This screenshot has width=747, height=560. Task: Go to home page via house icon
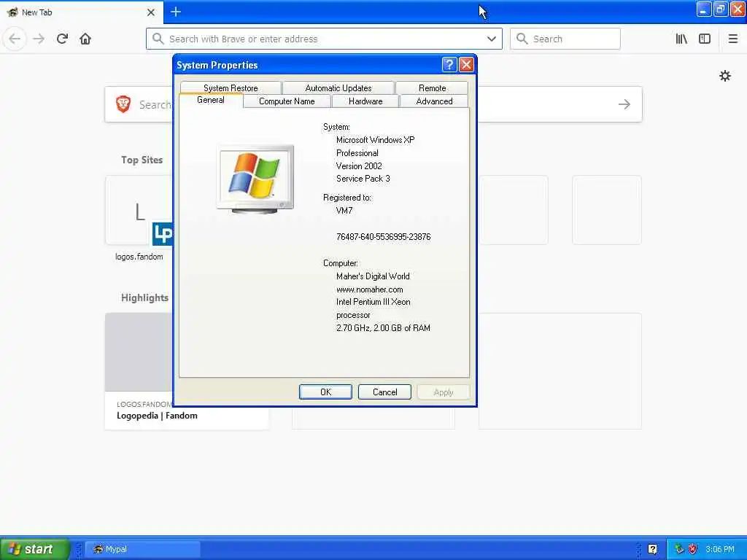click(x=85, y=39)
